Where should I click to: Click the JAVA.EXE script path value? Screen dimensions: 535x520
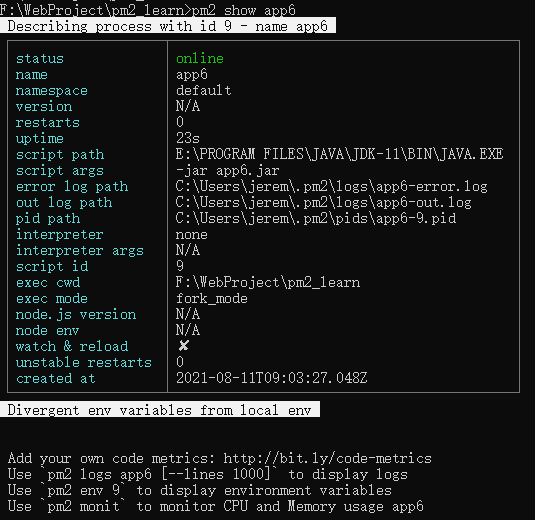339,154
